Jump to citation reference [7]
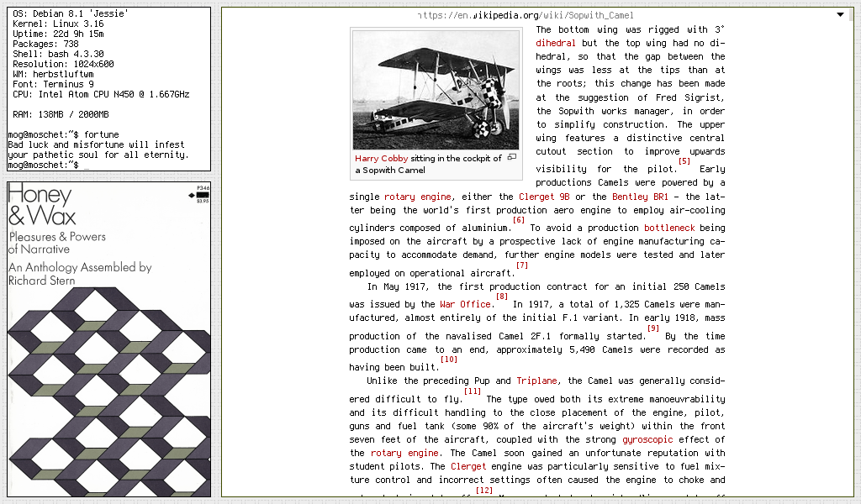 click(x=522, y=265)
